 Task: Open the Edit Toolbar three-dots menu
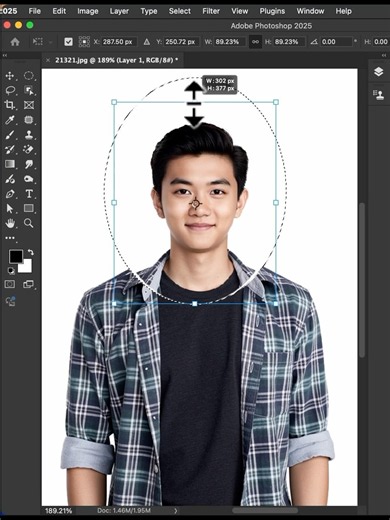(10, 238)
